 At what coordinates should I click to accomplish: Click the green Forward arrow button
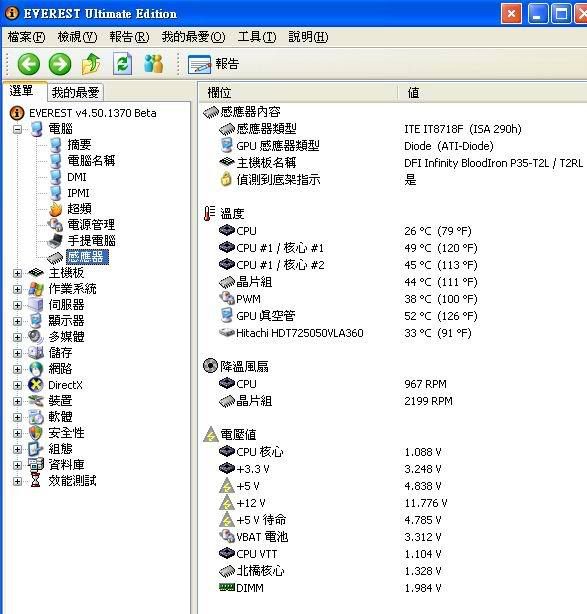pos(60,64)
